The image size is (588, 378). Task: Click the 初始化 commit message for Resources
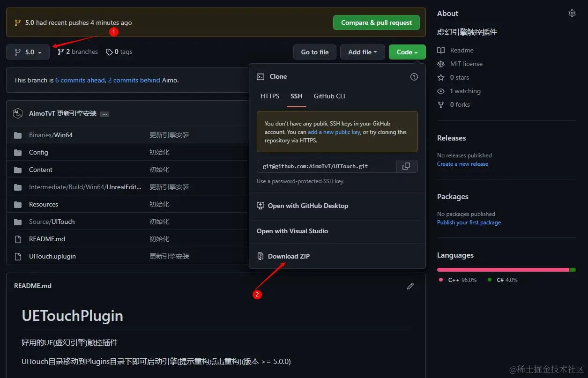159,204
